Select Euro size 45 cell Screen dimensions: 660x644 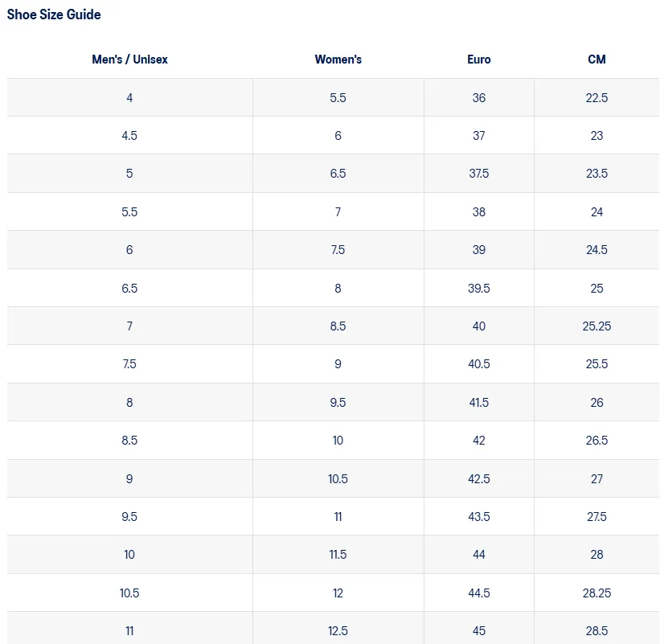(478, 630)
